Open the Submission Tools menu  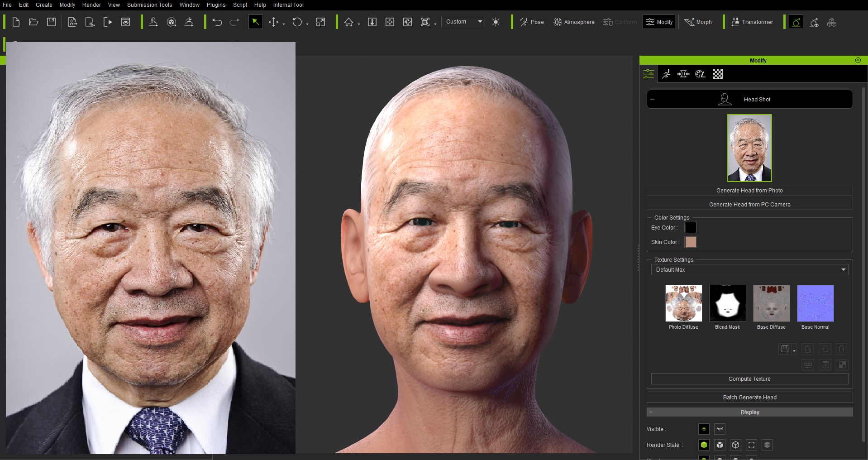(149, 5)
